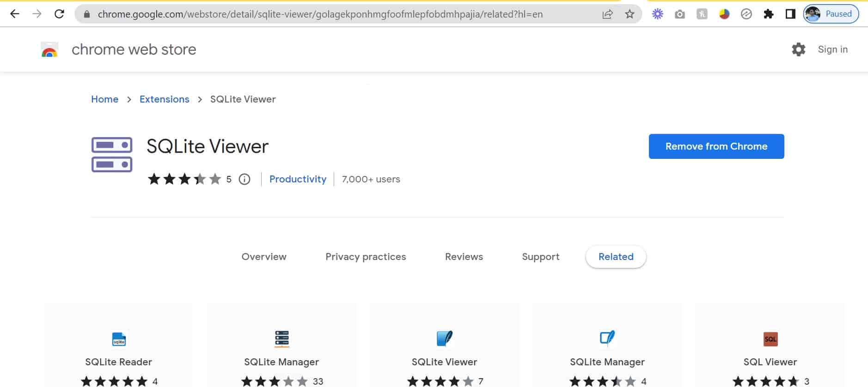Open SQLite Manager title rated by 33
The width and height of the screenshot is (868, 387).
click(281, 362)
